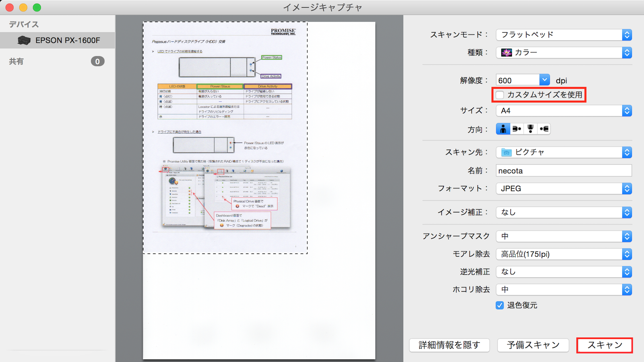
Task: Click the scanned document preview page
Action: tap(225, 138)
